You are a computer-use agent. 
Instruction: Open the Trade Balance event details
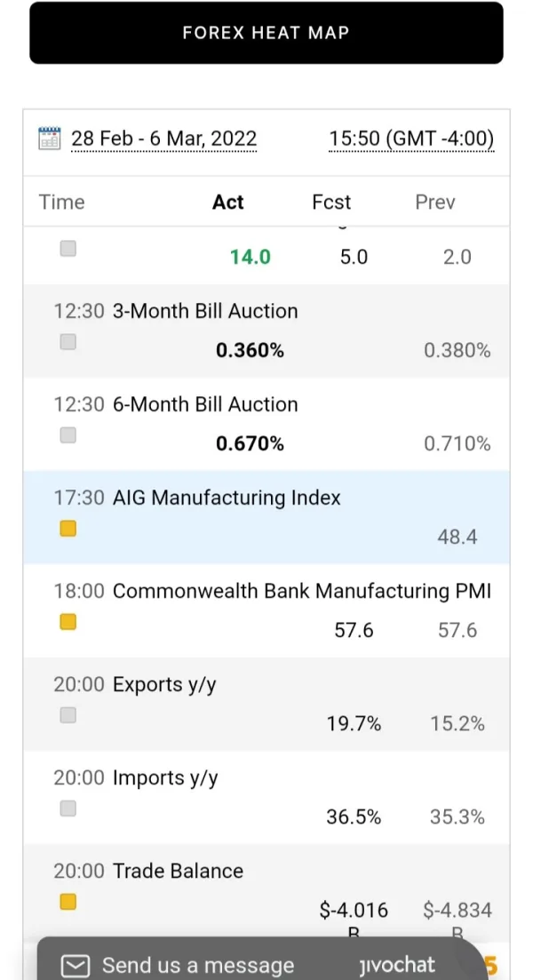point(178,871)
